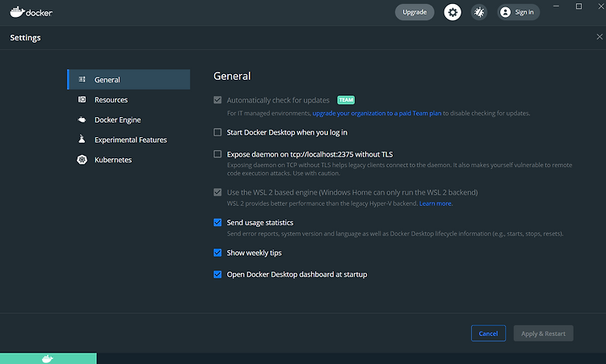Click the 'Send error reports' description text
Screen dimensions: 606x364
[x=395, y=233]
